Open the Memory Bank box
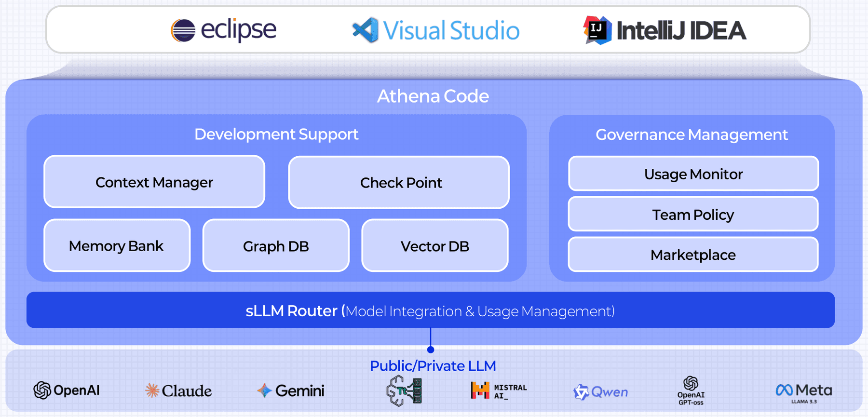Image resolution: width=868 pixels, height=417 pixels. click(117, 245)
